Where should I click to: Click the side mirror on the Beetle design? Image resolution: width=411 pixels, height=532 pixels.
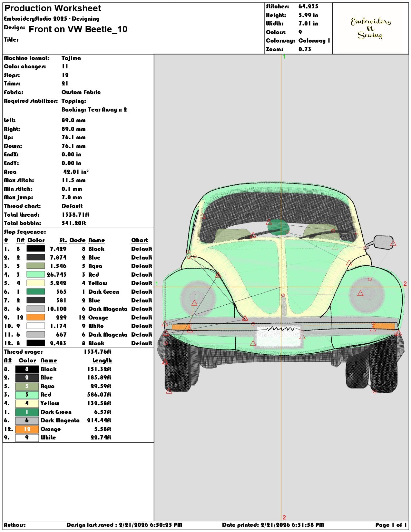pyautogui.click(x=383, y=242)
